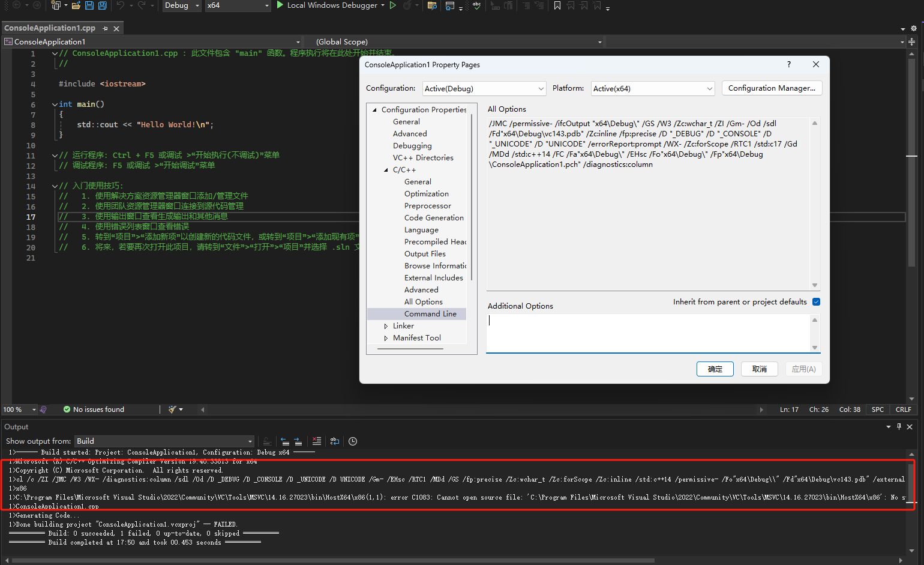Expand the Manifest Tool tree node

386,338
